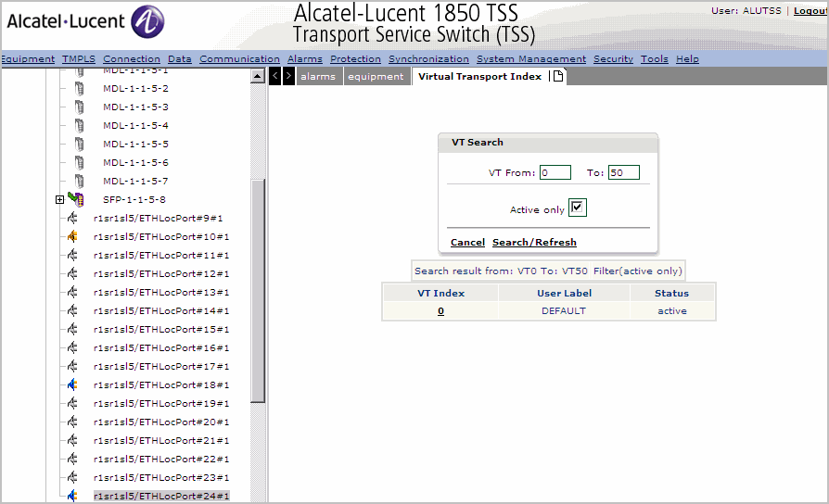Click the MDL-1-1-5-4 module icon

[80, 125]
